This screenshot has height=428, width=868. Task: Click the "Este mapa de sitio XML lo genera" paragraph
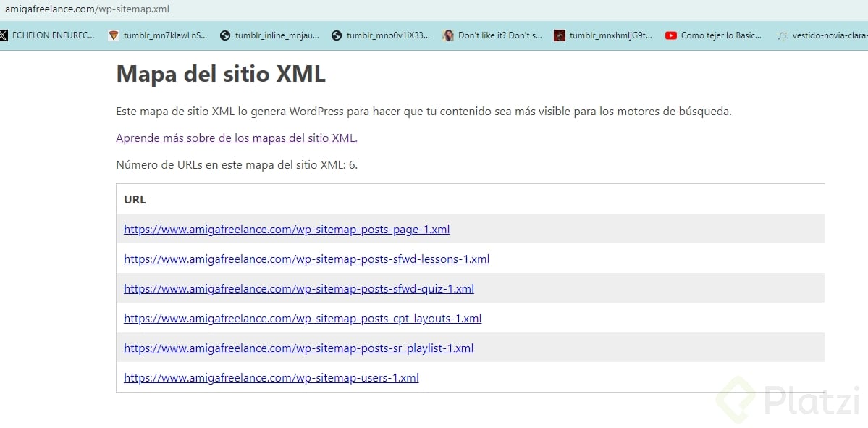pos(424,112)
